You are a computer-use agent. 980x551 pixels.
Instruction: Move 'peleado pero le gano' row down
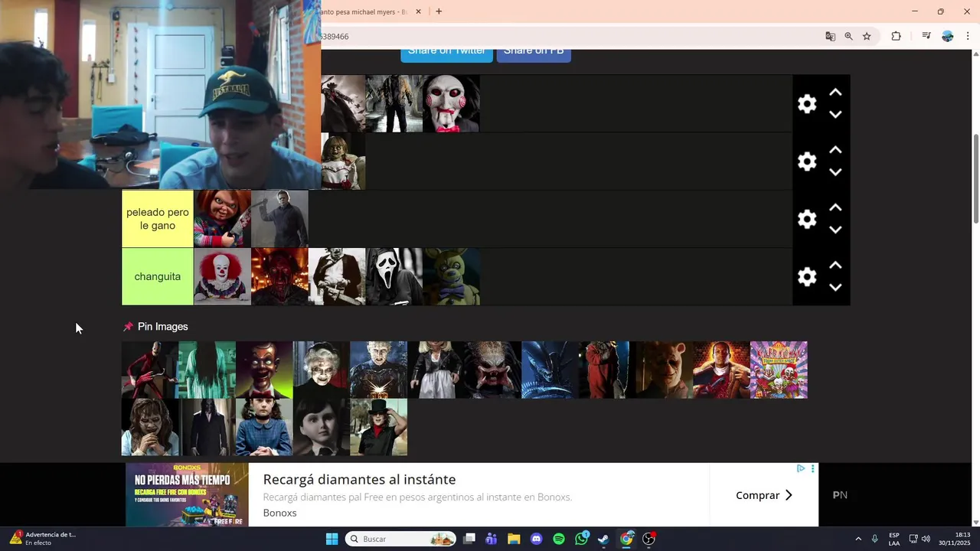(x=835, y=230)
